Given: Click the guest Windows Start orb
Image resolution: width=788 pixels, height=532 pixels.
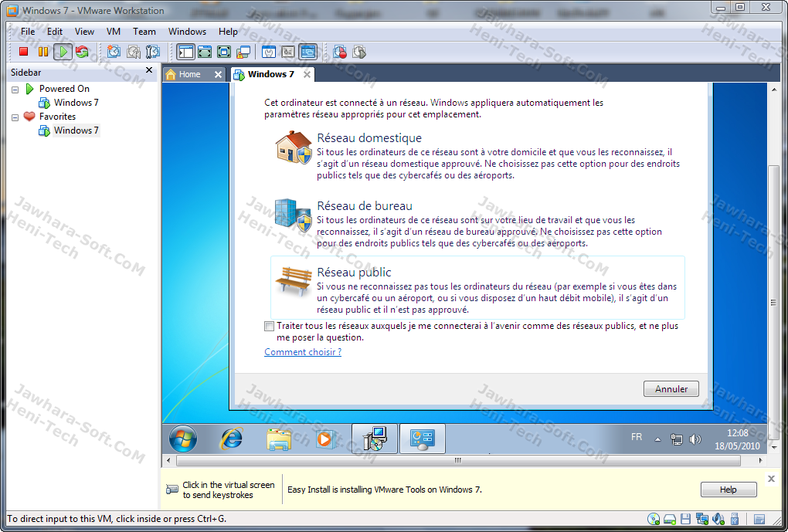Looking at the screenshot, I should (x=183, y=439).
